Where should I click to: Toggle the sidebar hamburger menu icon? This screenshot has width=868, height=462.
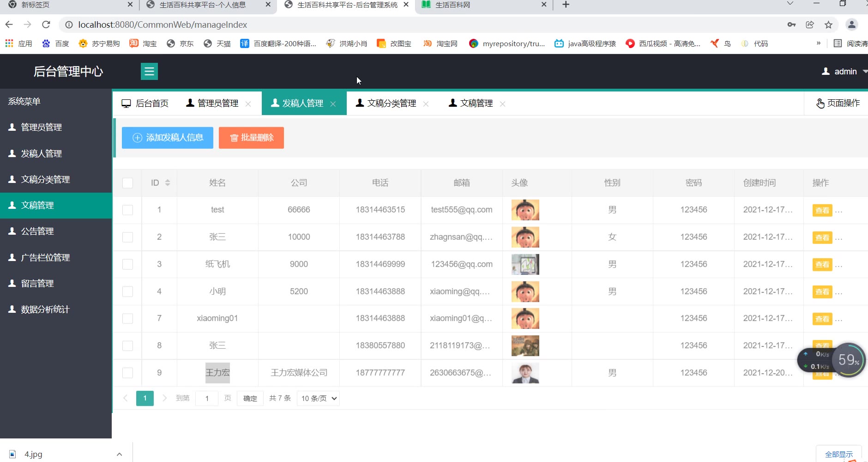[x=149, y=72]
